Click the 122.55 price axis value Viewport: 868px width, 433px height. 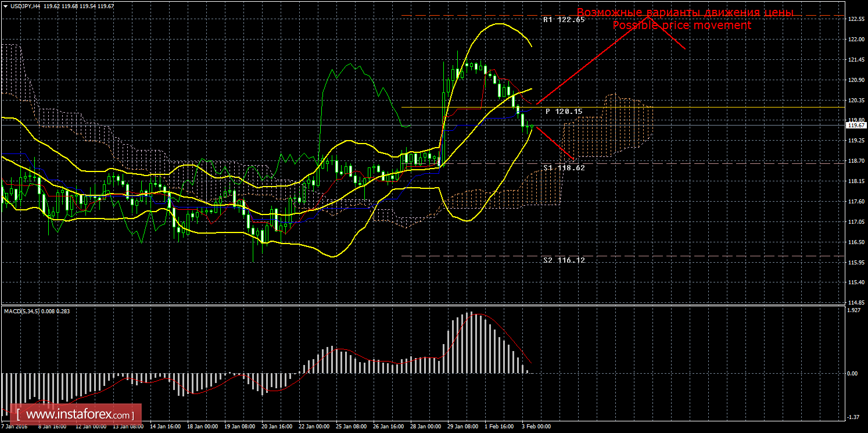[x=855, y=19]
